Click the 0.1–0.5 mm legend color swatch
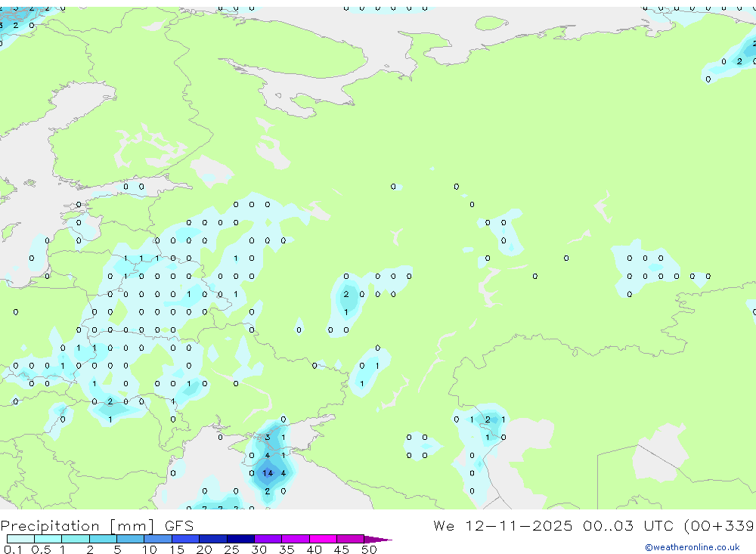This screenshot has height=554, width=756. (20, 539)
